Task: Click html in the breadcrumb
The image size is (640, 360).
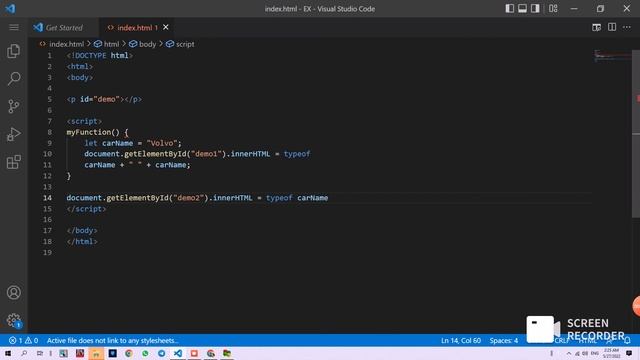Action: 111,44
